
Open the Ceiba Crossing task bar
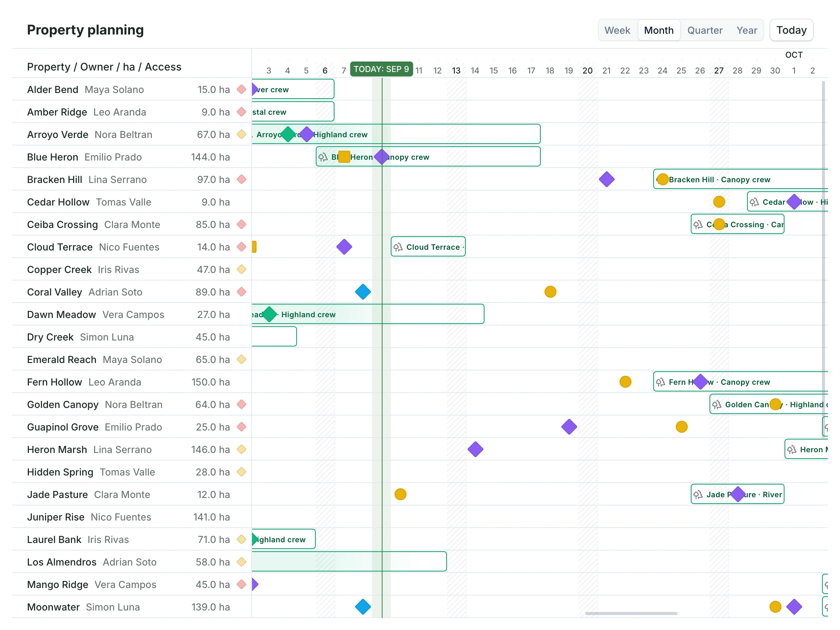pos(738,224)
